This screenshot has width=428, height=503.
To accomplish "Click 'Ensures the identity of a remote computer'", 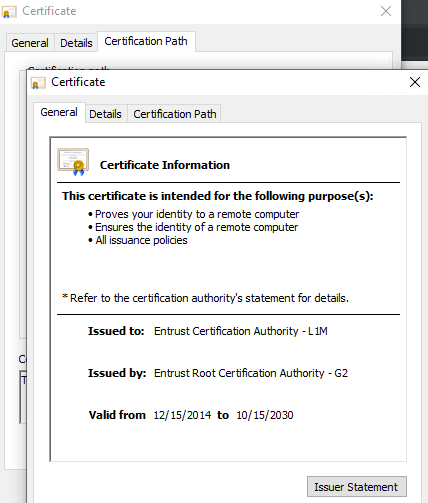I will [x=196, y=227].
